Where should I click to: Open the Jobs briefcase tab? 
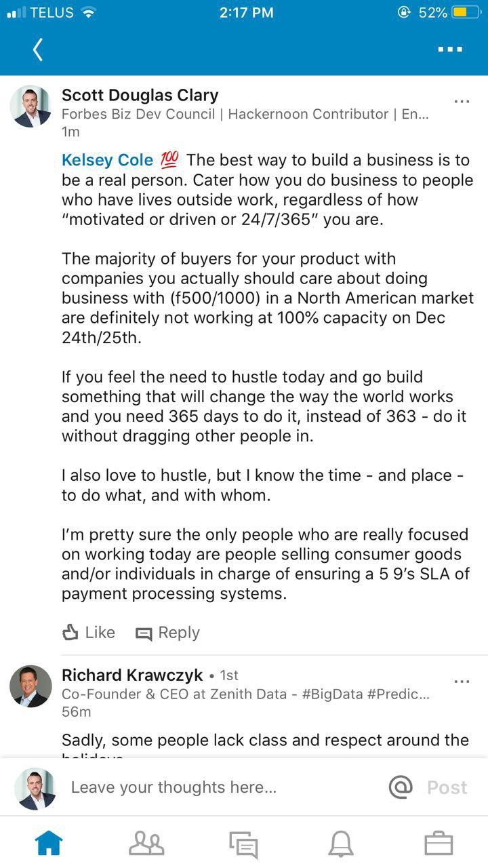(439, 843)
